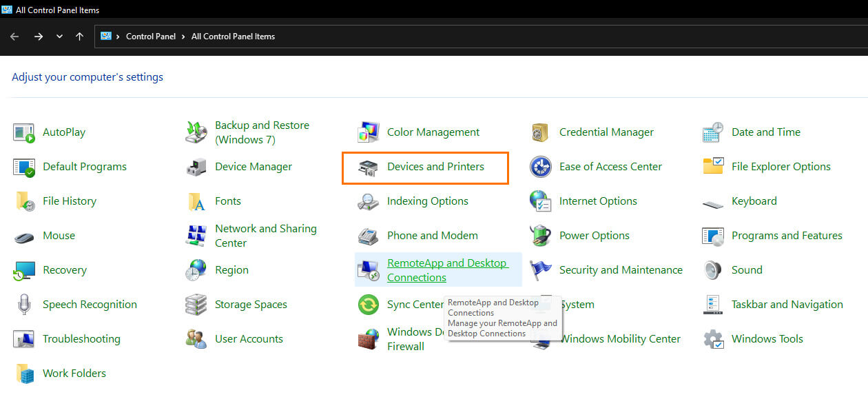The height and width of the screenshot is (408, 868).
Task: Click the Storage Spaces icon
Action: pyautogui.click(x=196, y=305)
